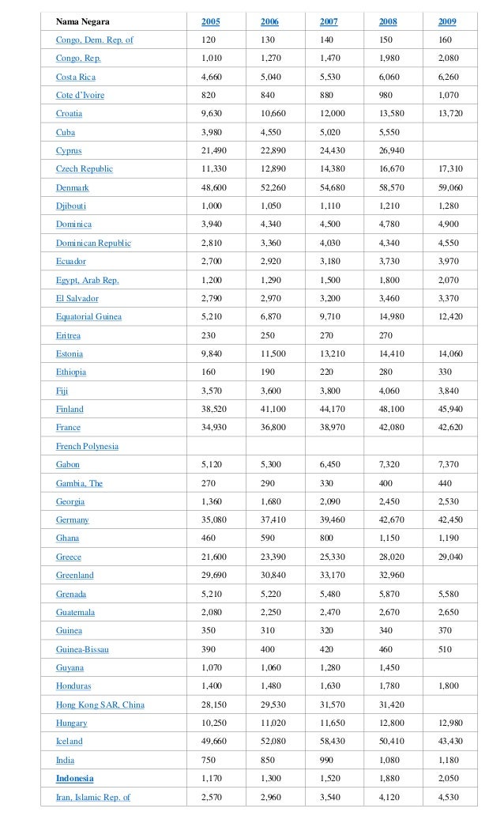504x831 pixels.
Task: Open the 2005 column header link
Action: [x=210, y=21]
